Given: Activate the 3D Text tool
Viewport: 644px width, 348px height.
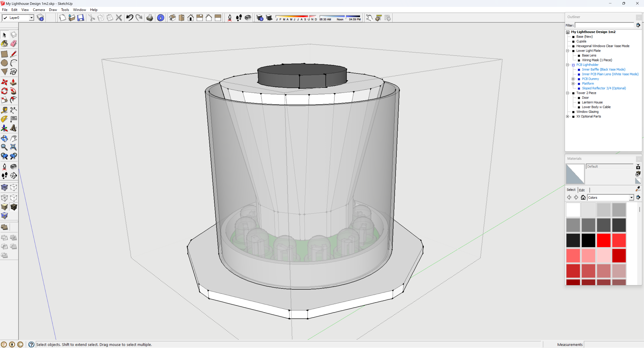Looking at the screenshot, I should pyautogui.click(x=13, y=128).
